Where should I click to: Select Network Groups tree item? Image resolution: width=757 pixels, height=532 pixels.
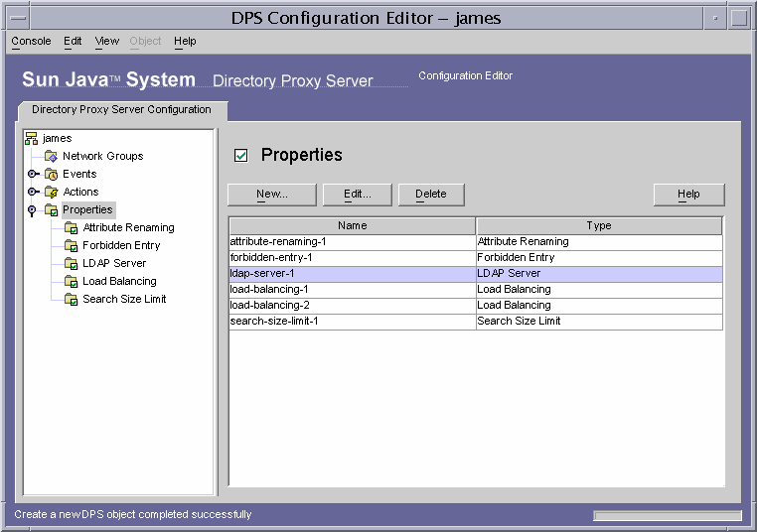103,156
